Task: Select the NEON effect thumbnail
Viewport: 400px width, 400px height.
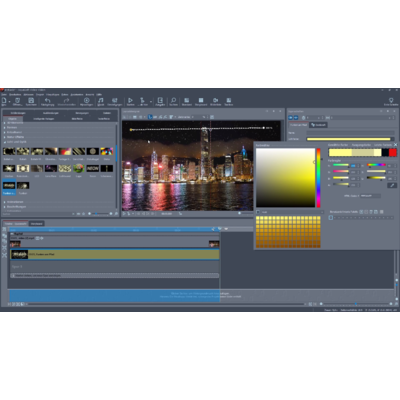Action: click(93, 168)
